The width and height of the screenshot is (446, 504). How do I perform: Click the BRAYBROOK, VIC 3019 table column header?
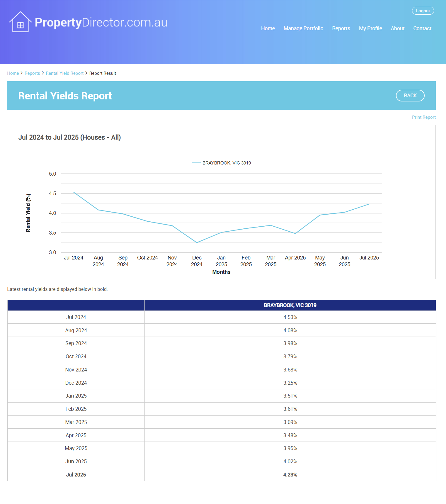[x=290, y=305]
